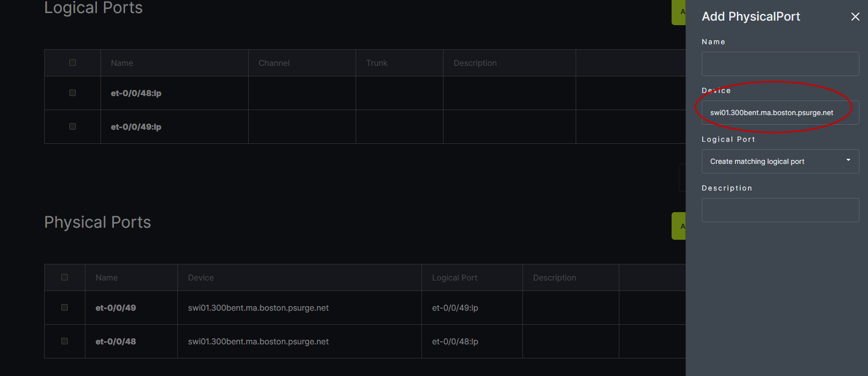Screen dimensions: 868x376
Task: Click the green Add button for Logical Ports
Action: point(679,12)
